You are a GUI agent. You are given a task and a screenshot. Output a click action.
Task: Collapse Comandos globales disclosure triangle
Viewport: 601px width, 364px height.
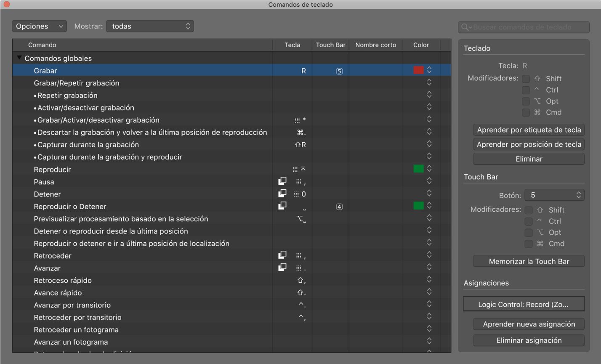(19, 58)
